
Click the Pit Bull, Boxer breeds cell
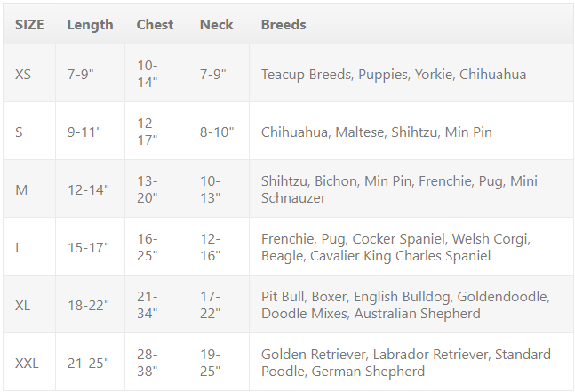405,305
